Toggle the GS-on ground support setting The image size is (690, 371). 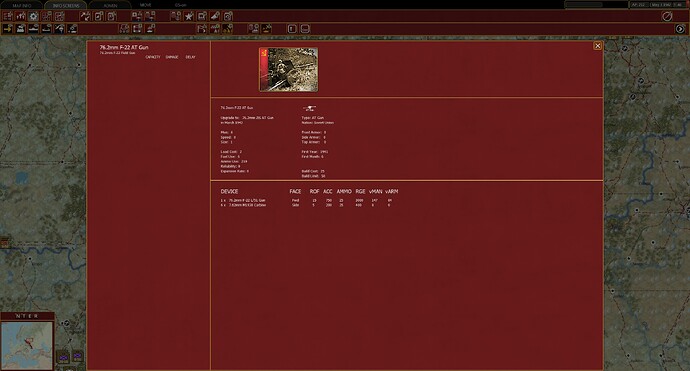click(180, 5)
